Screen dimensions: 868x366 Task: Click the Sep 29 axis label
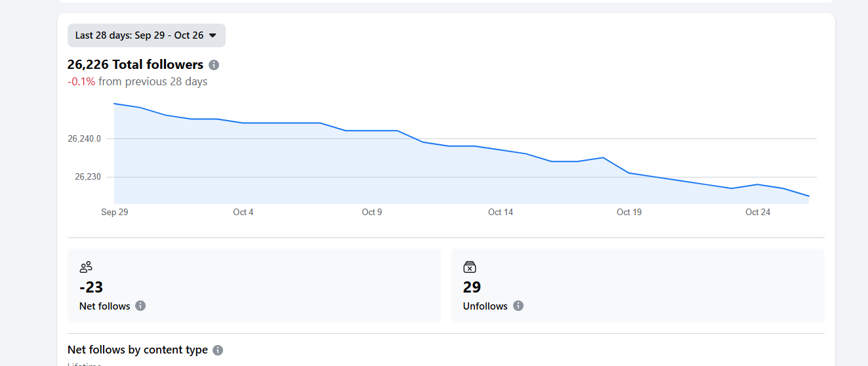114,212
